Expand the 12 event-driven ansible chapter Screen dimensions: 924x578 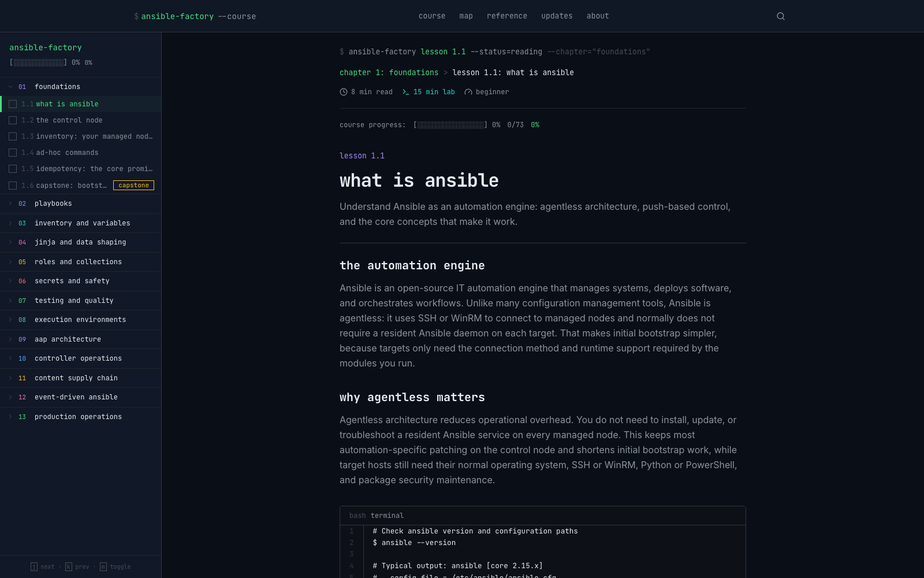click(80, 397)
